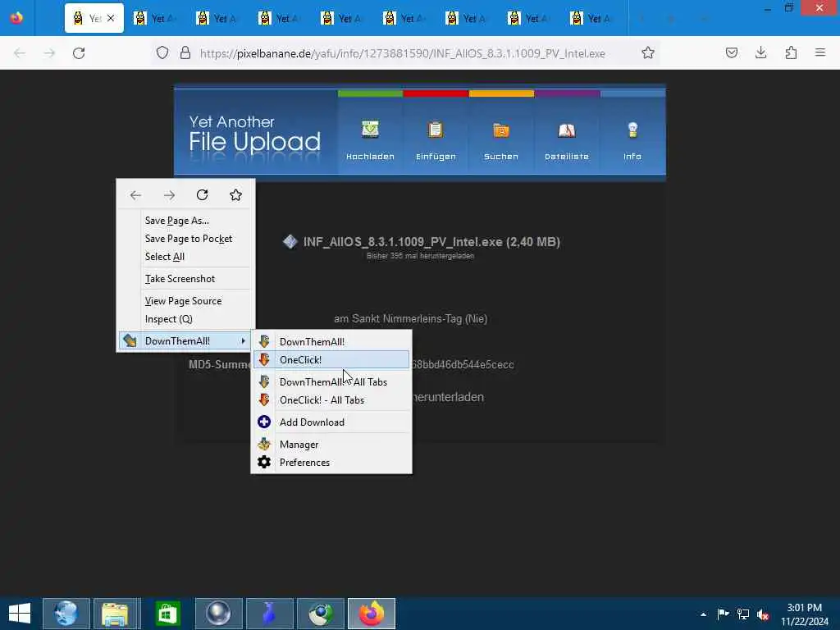This screenshot has height=630, width=840.
Task: Show site security padlock info
Action: coord(185,53)
